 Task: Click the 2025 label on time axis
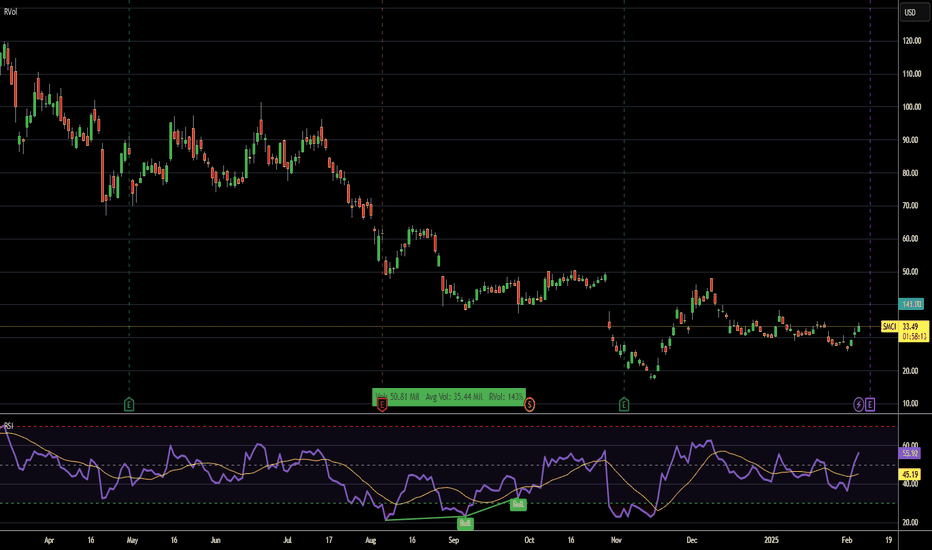[771, 540]
